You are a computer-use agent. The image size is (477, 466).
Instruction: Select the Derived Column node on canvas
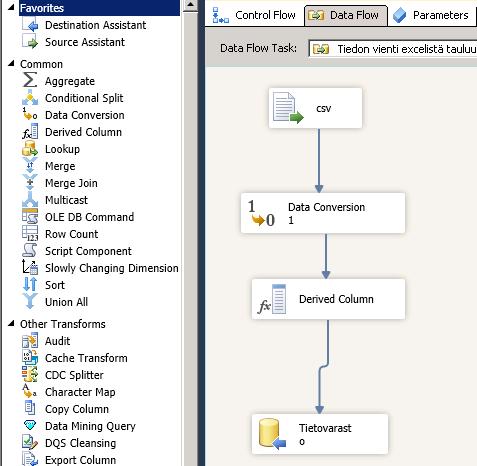[328, 299]
